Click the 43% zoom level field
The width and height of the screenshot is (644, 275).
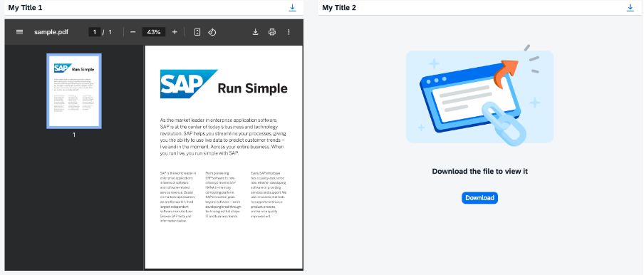tap(154, 32)
